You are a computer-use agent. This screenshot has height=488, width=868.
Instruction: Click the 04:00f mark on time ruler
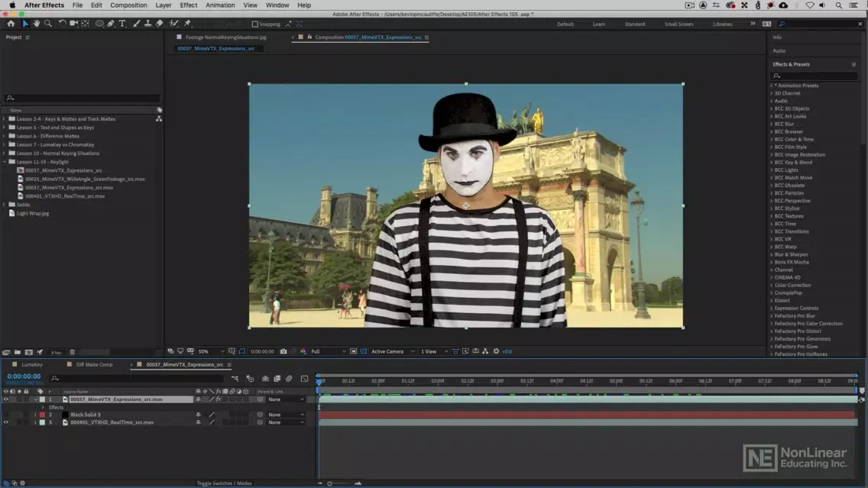556,380
